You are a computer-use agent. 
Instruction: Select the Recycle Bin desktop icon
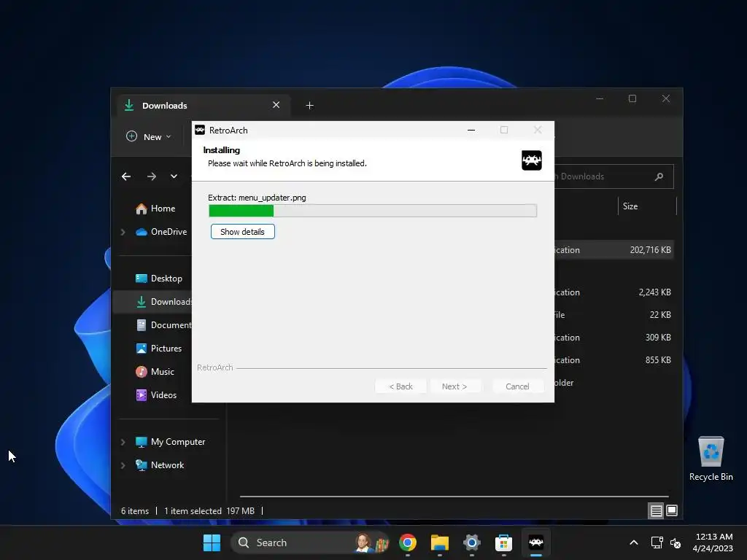711,459
